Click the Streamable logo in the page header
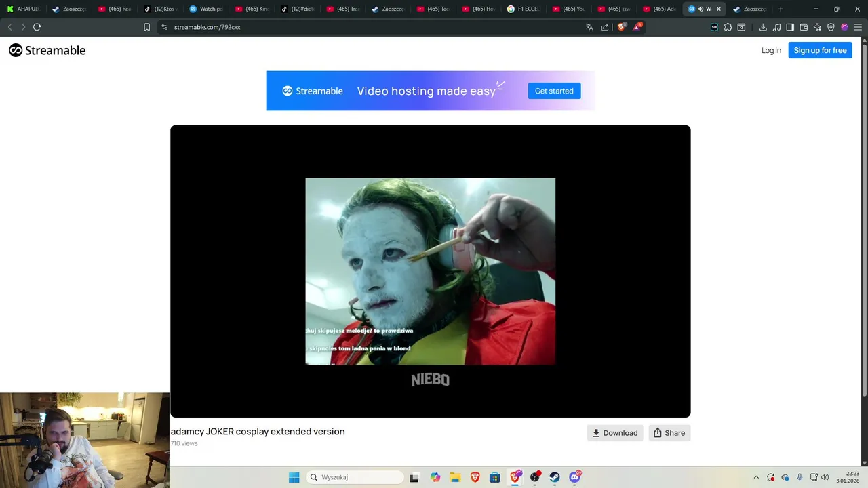Image resolution: width=868 pixels, height=488 pixels. (x=47, y=50)
